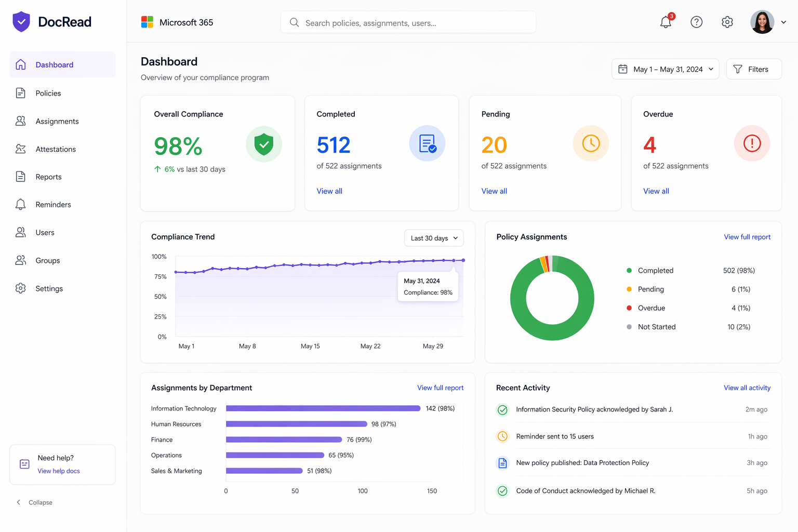The height and width of the screenshot is (532, 798).
Task: Click the Filters button
Action: pos(753,69)
